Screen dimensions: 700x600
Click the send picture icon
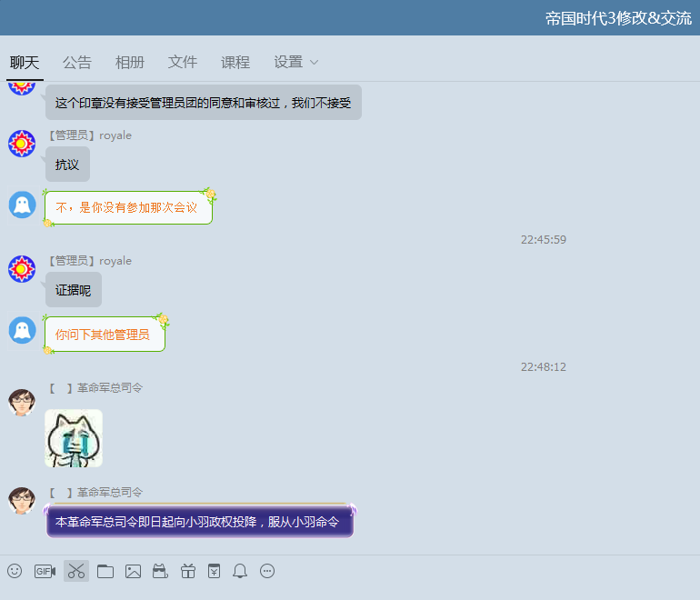pos(133,572)
